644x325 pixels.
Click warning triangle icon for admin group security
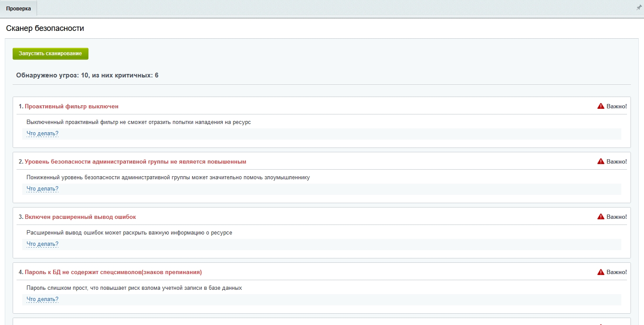click(601, 161)
